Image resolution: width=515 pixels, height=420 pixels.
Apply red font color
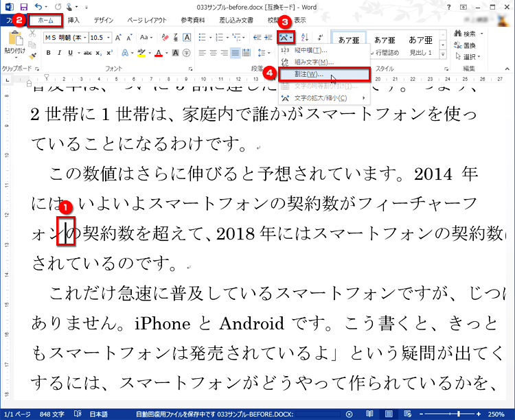[x=159, y=53]
